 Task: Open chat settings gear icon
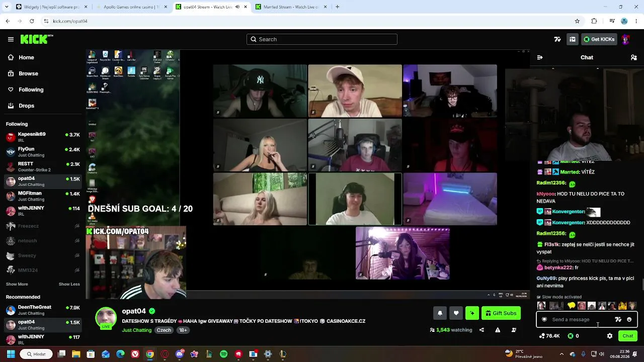click(x=610, y=336)
